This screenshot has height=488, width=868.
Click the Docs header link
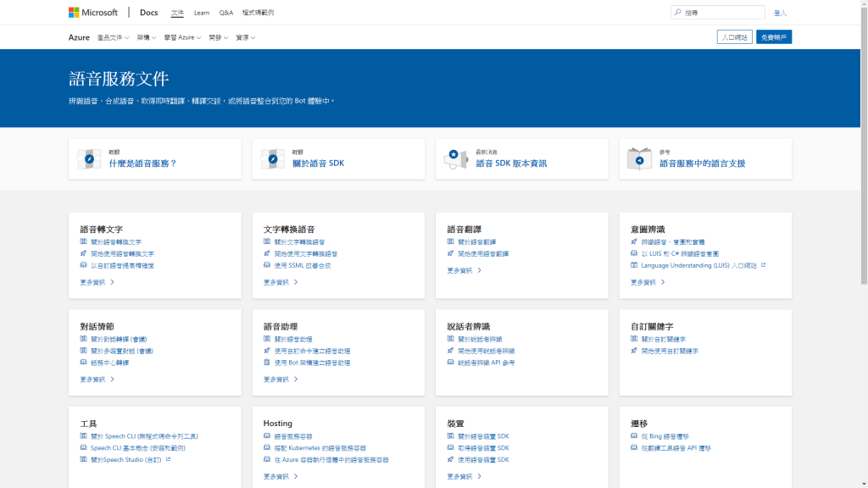coord(149,12)
